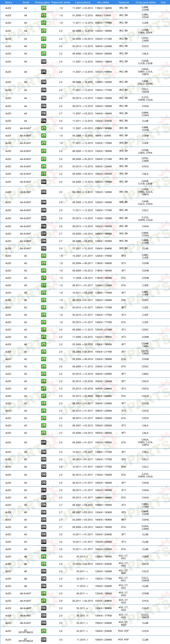Click dates 11.2010 -> 04.2015 in A6 row

(83, 564)
